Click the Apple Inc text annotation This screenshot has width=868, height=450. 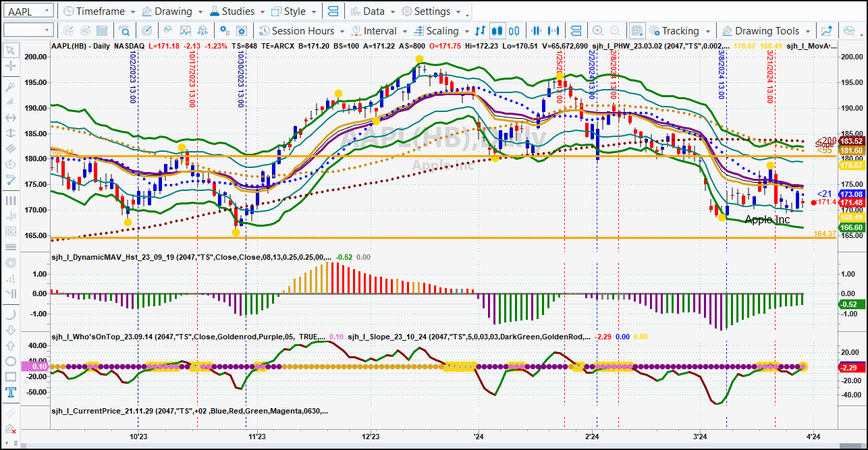pos(767,220)
